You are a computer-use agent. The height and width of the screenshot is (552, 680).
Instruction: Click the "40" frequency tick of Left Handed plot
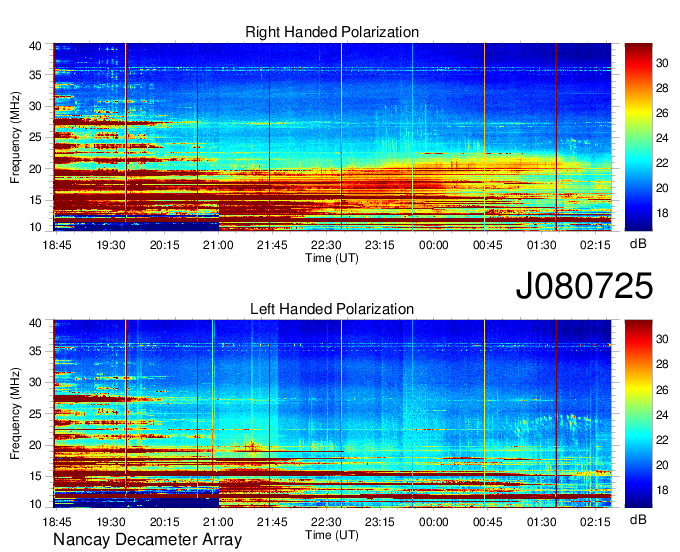35,323
